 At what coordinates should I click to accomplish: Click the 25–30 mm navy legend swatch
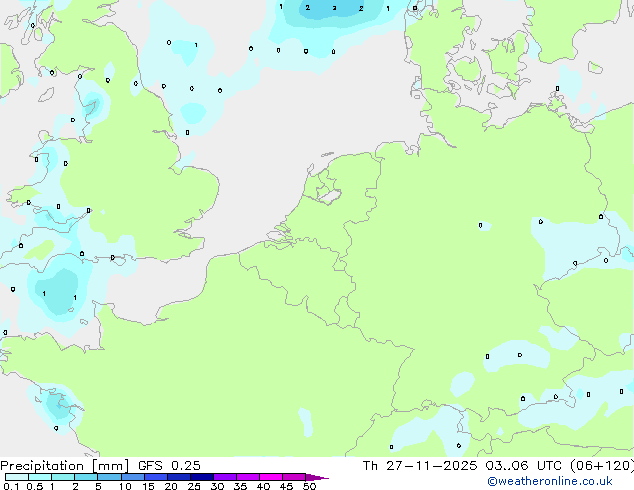202,477
